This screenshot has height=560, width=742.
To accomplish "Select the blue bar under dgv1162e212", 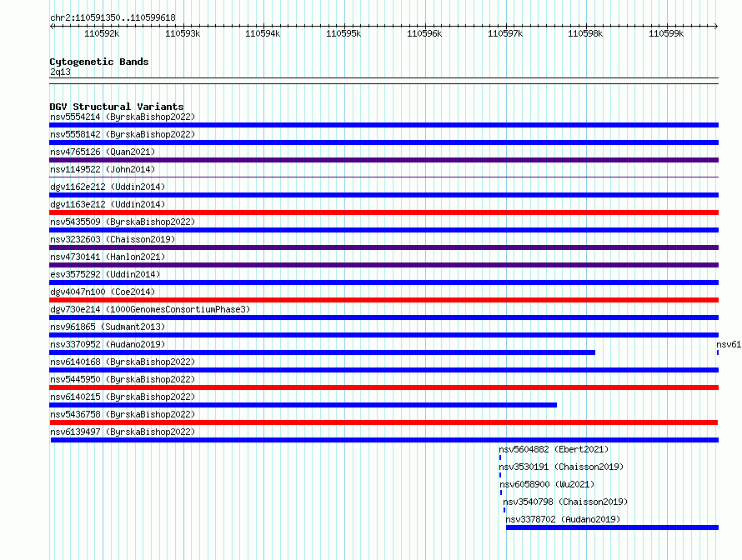I will click(x=384, y=195).
